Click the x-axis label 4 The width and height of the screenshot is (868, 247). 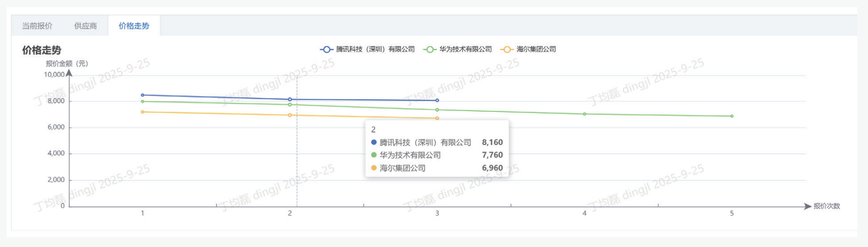pyautogui.click(x=584, y=213)
